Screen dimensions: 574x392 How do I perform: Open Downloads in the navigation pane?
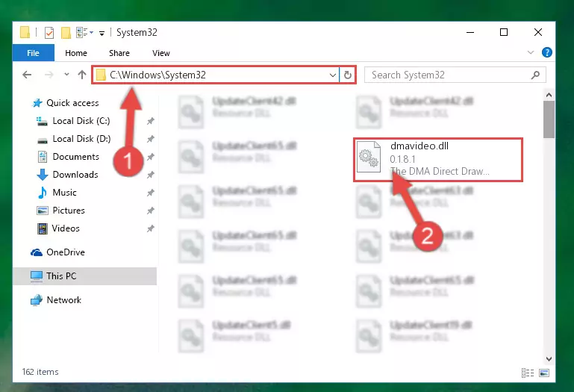click(x=75, y=175)
